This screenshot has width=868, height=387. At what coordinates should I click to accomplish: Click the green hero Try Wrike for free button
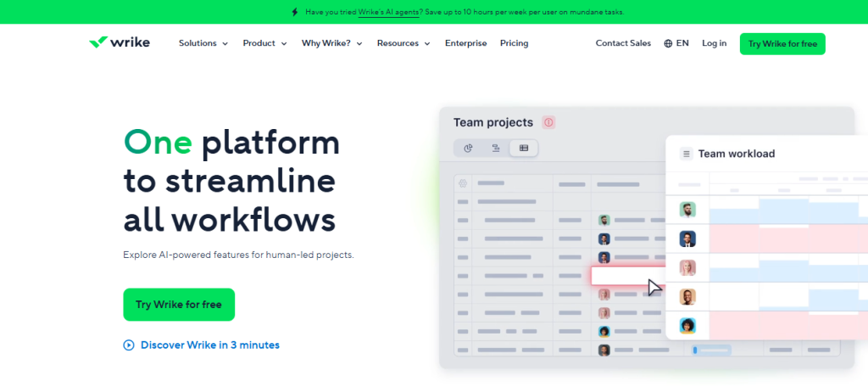[179, 305]
